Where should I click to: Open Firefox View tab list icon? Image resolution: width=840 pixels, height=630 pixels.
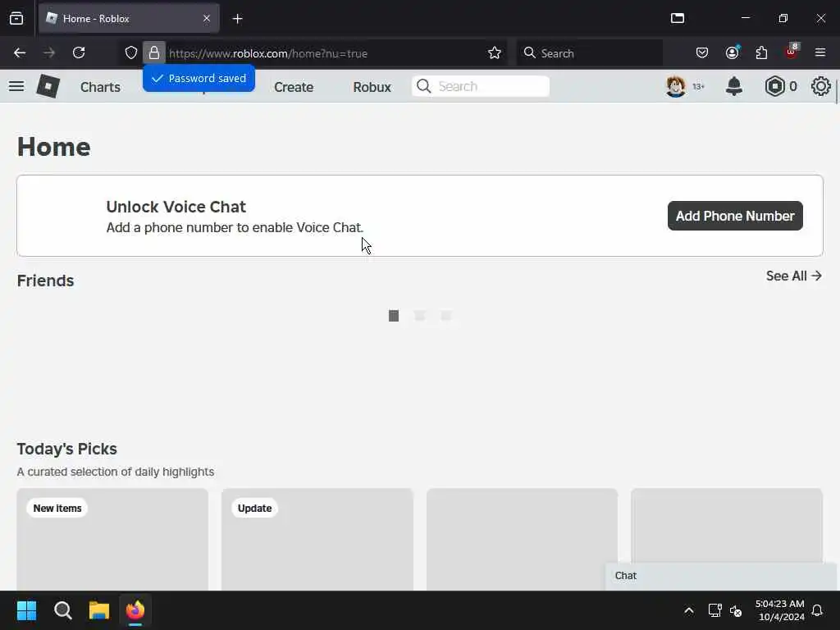(x=16, y=18)
